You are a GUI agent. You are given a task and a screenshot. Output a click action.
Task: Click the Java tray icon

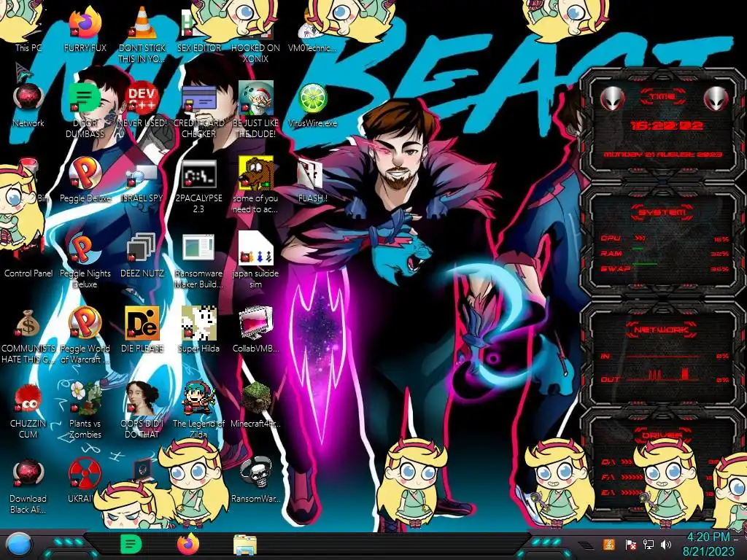[x=609, y=544]
